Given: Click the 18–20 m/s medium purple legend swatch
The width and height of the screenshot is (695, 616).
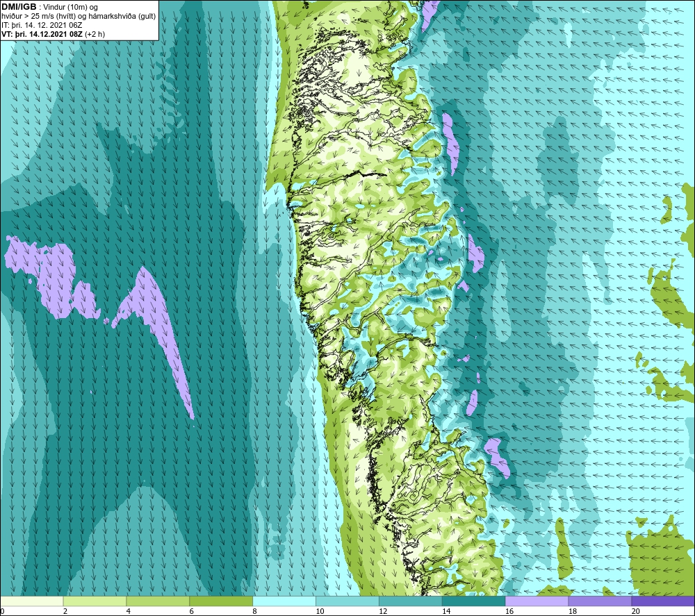Looking at the screenshot, I should pyautogui.click(x=600, y=601).
